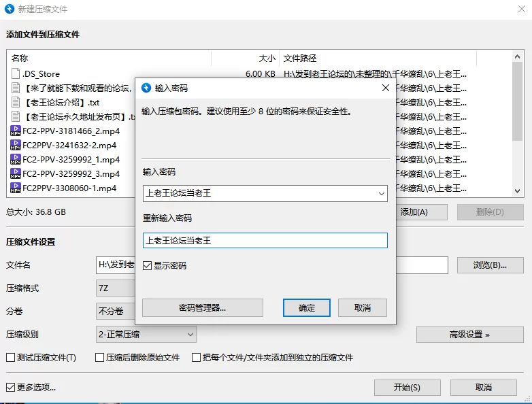
Task: Click the 添加(A) button
Action: [421, 212]
